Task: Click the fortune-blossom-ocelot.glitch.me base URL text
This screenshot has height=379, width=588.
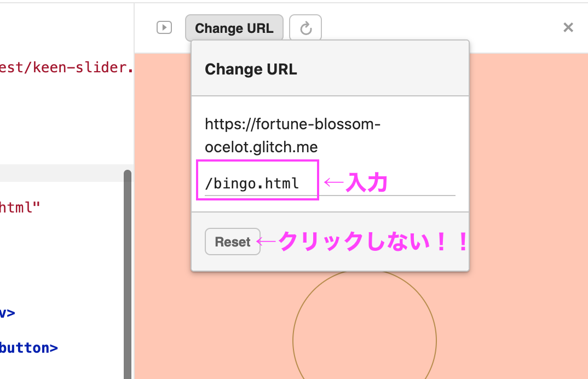Action: (x=292, y=136)
